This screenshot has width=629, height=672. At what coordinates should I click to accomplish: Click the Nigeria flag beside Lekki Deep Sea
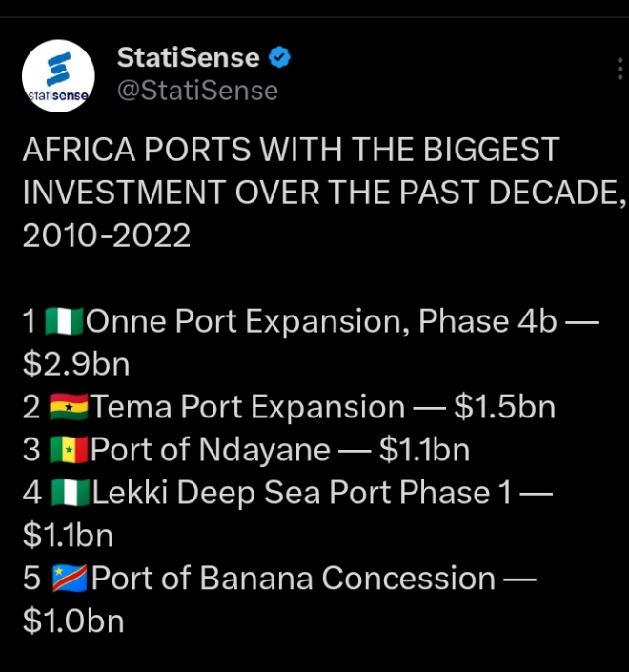tap(70, 493)
